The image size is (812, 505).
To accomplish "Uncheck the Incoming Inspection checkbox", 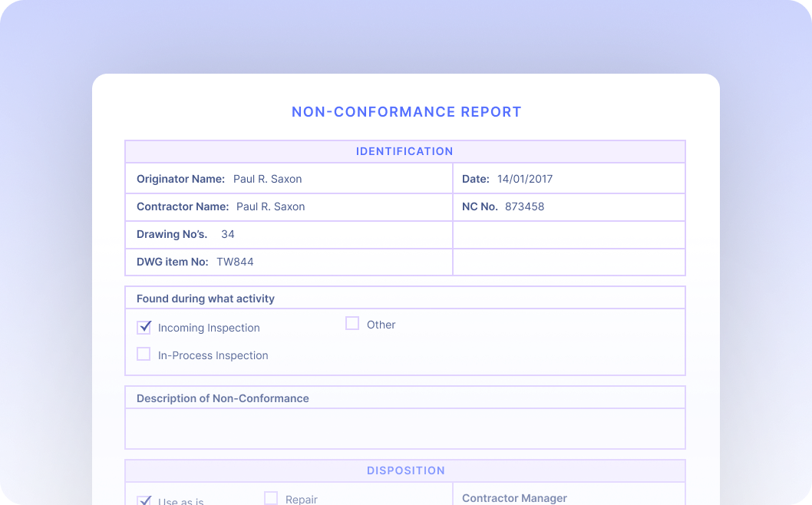I will coord(144,328).
